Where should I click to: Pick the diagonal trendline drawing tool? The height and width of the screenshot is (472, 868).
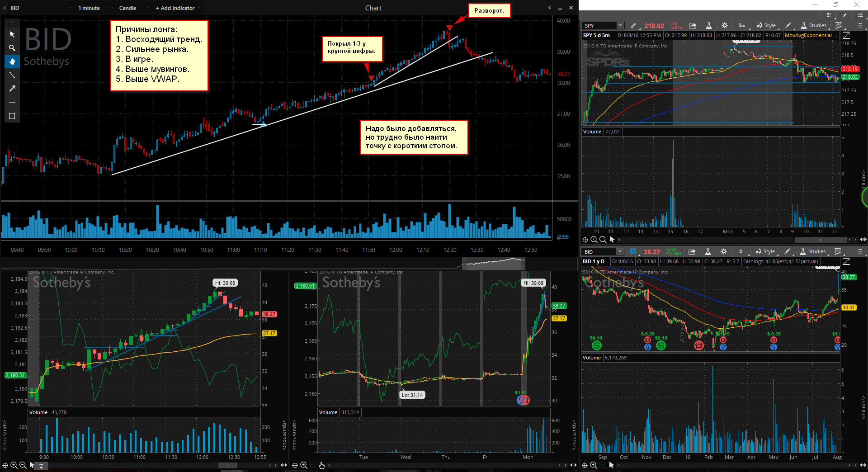click(x=12, y=75)
